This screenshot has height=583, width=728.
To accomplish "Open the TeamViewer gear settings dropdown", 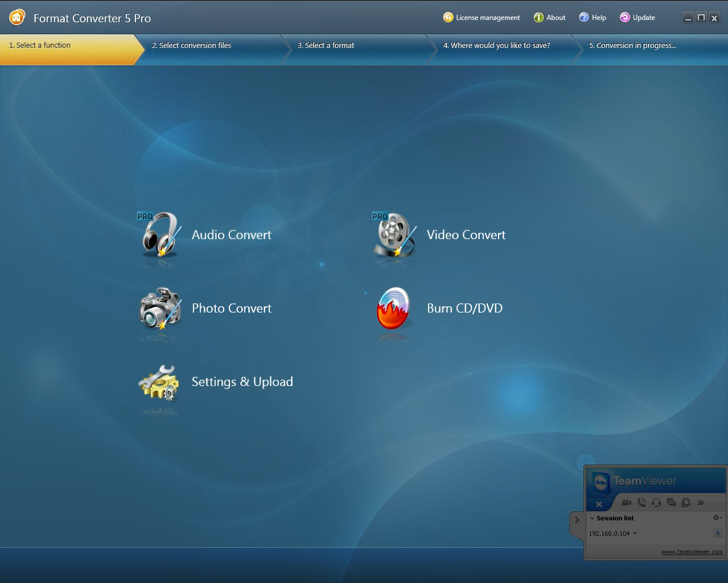I will tap(717, 518).
